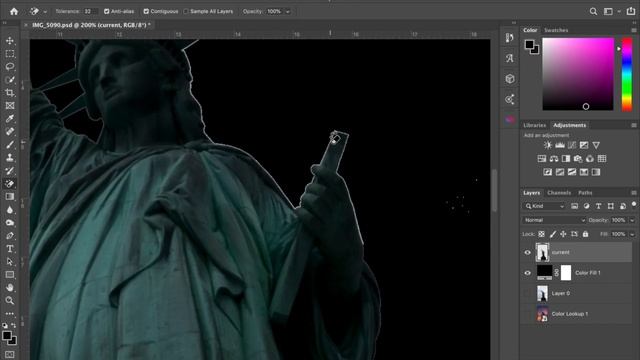Viewport: 640px width, 360px height.
Task: Pick a color in the color field
Action: 578,74
